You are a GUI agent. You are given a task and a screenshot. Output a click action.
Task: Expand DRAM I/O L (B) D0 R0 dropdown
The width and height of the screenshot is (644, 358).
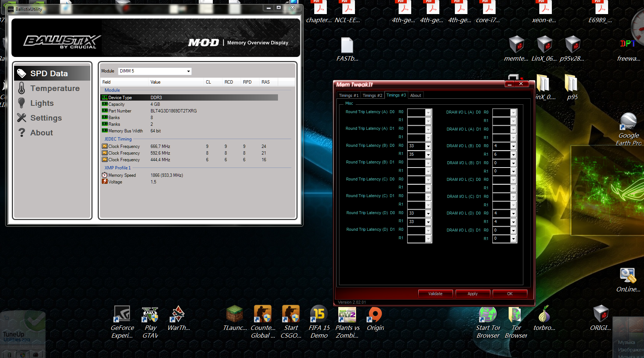(513, 146)
